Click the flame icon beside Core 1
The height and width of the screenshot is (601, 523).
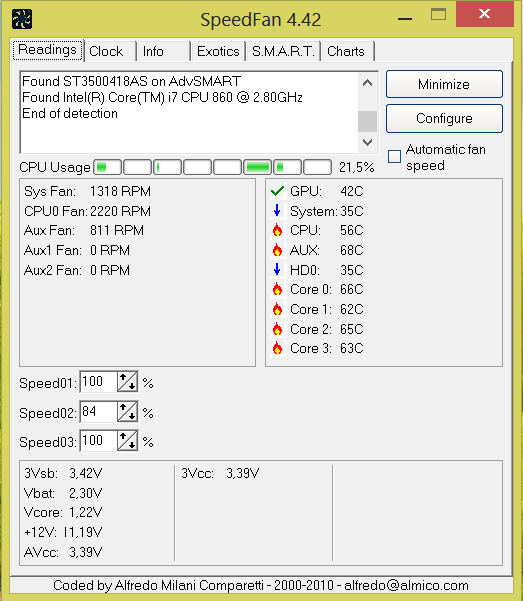click(x=277, y=309)
